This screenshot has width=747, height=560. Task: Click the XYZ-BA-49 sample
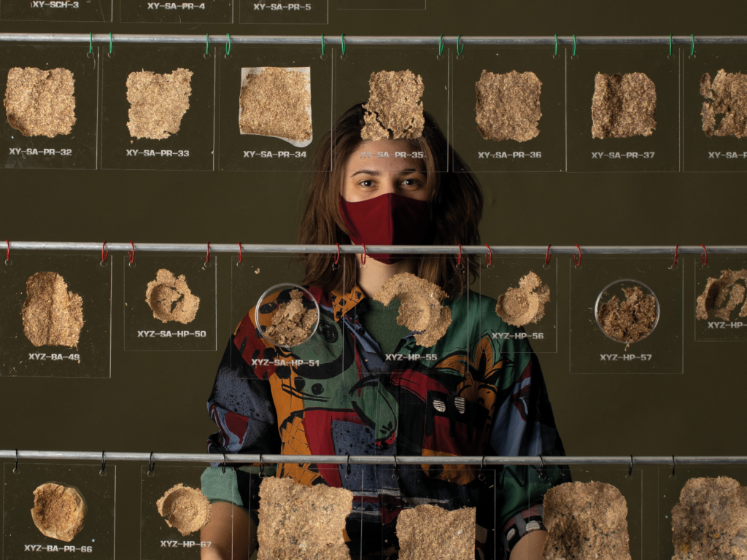pos(53,309)
